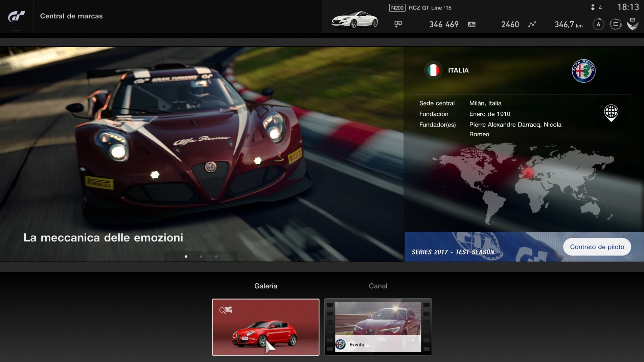Play the Alfa Romeo Events video thumbnail
Image resolution: width=644 pixels, height=362 pixels.
pyautogui.click(x=378, y=327)
